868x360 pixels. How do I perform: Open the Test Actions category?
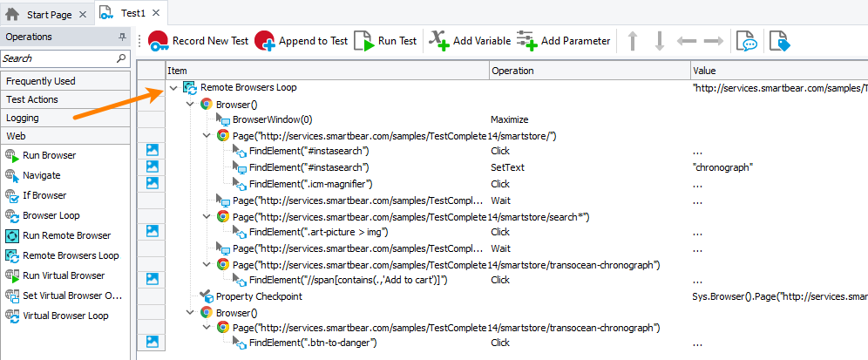coord(66,99)
